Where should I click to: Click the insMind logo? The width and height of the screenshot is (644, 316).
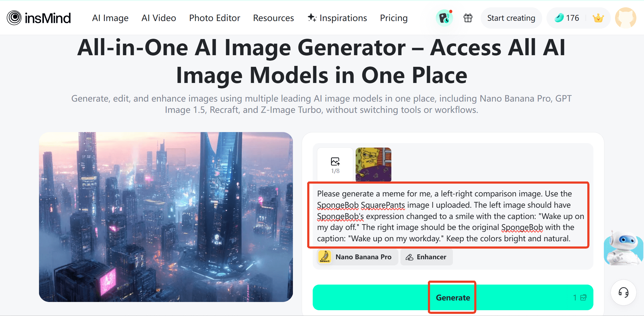(x=39, y=18)
